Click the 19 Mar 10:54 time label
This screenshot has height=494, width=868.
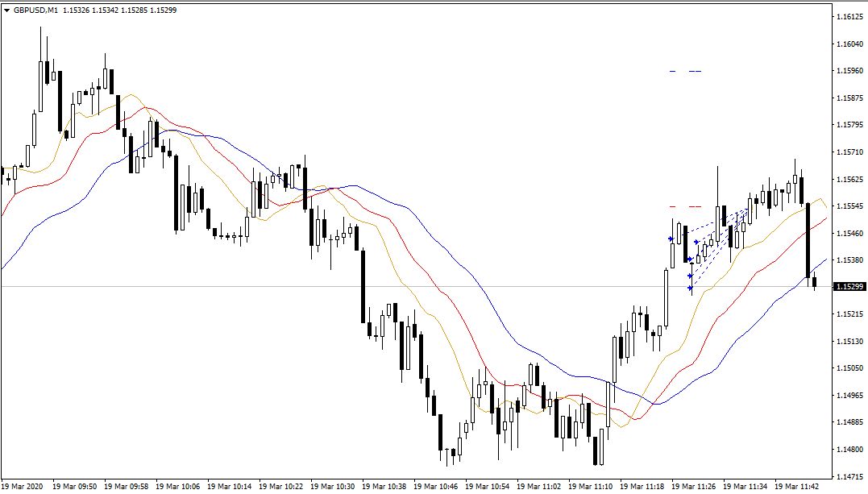(x=487, y=486)
